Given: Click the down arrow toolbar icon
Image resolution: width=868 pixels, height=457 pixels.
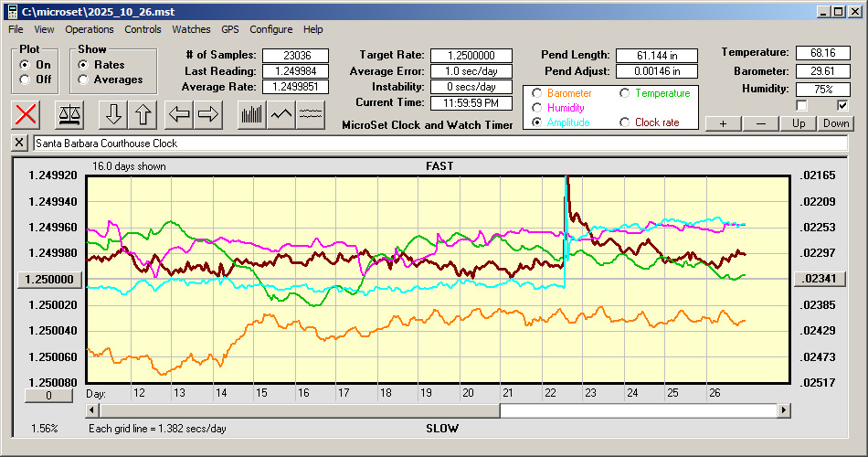Looking at the screenshot, I should click(x=113, y=114).
